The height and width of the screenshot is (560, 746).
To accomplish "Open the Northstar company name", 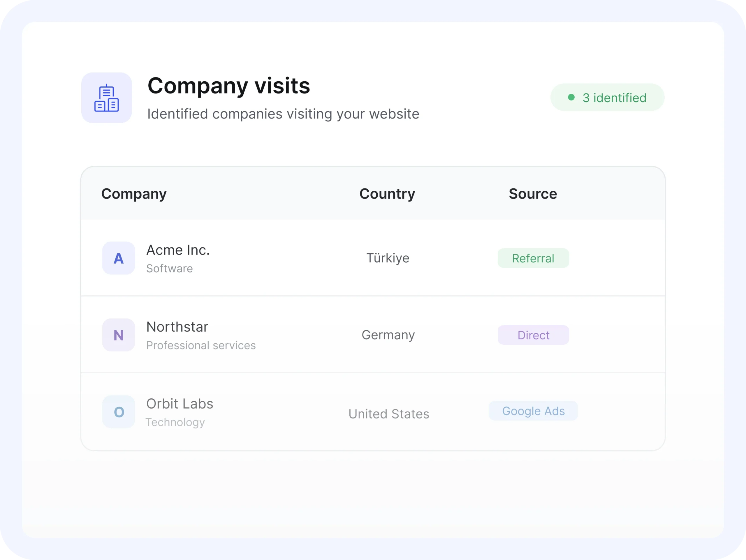I will 177,327.
